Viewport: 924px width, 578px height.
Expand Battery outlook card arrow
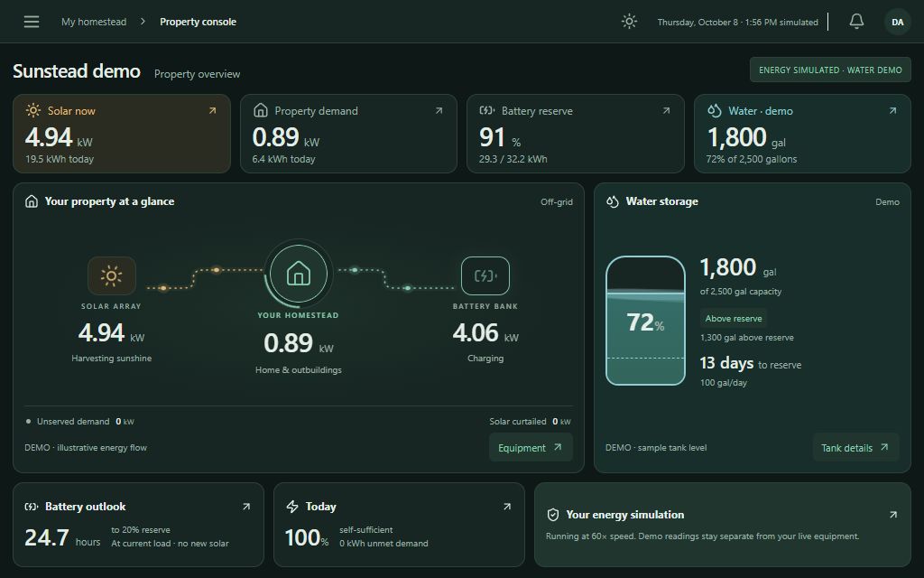[x=246, y=507]
